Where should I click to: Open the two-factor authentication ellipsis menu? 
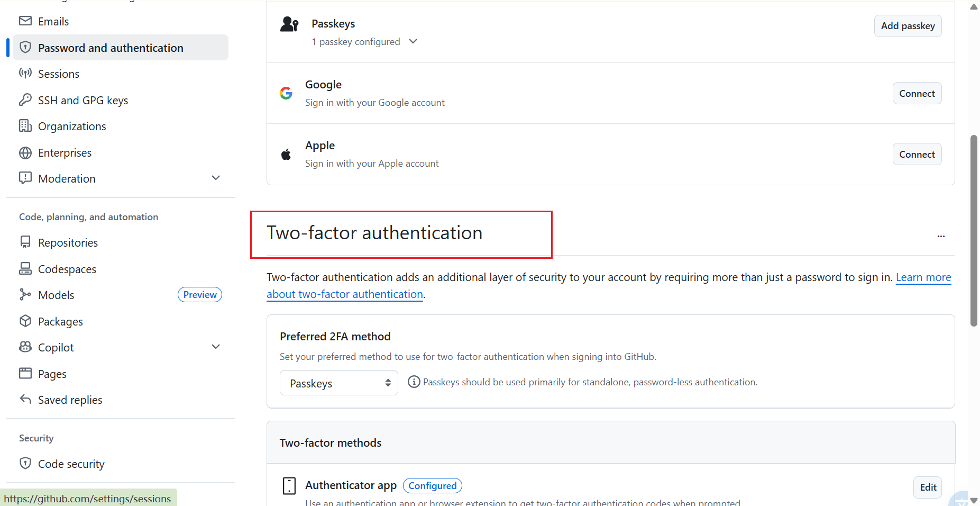coord(941,236)
